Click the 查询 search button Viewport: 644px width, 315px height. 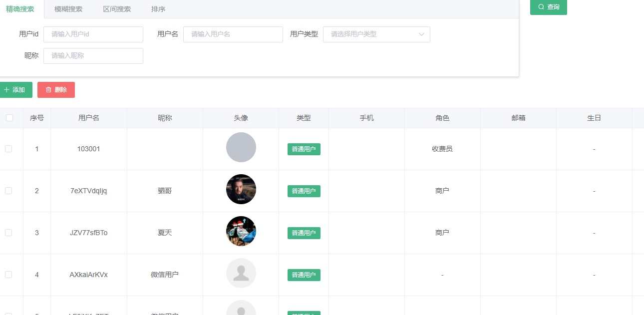pyautogui.click(x=549, y=7)
